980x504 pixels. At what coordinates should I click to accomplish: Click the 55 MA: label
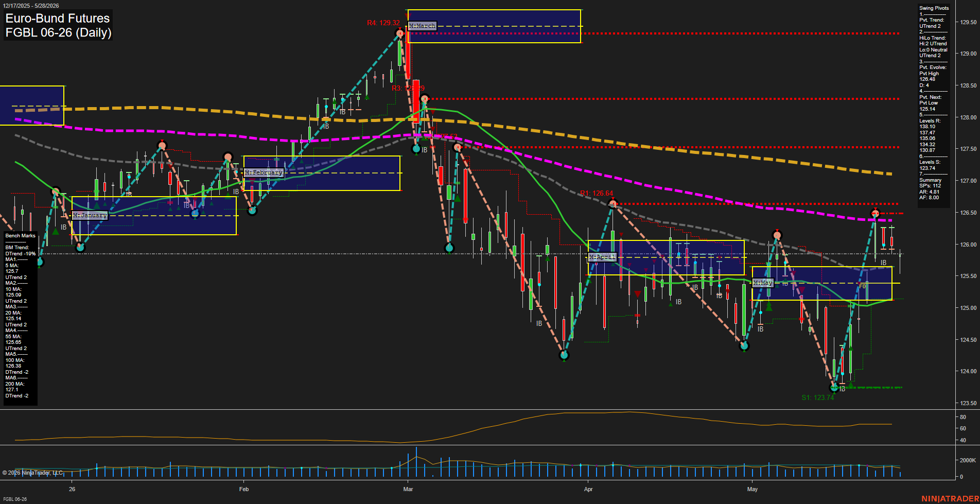click(13, 337)
